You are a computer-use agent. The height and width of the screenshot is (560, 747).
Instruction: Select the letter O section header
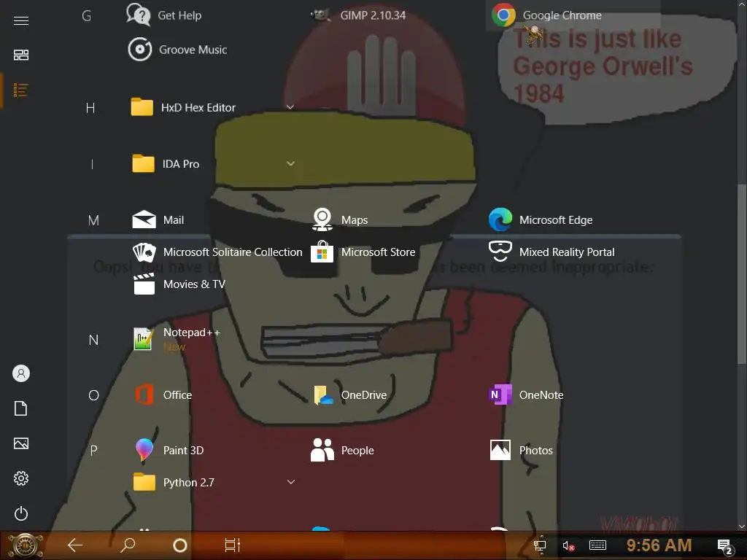click(93, 395)
